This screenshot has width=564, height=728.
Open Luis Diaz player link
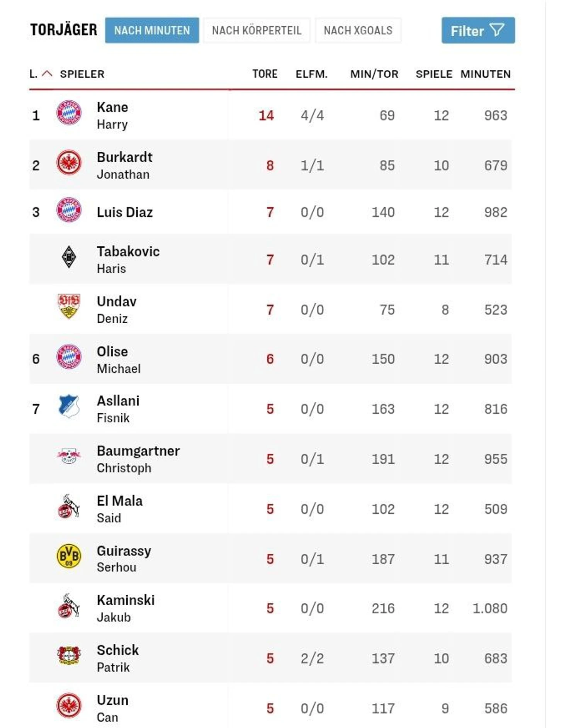pyautogui.click(x=125, y=212)
